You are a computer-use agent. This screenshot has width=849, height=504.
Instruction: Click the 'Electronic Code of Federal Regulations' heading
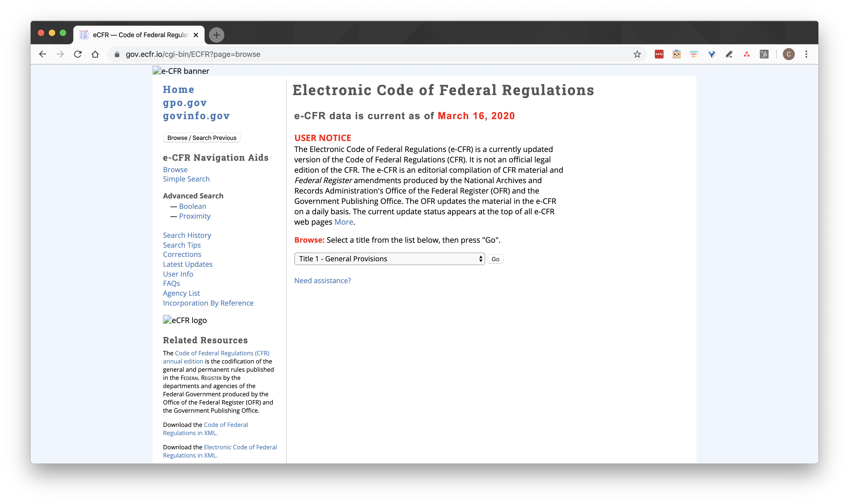(x=443, y=90)
